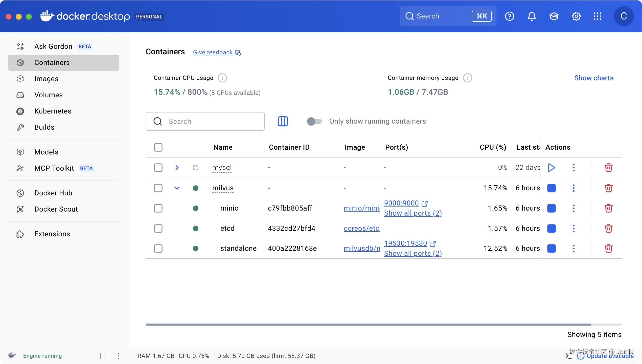Expand the mysql container group
The image size is (642, 364).
click(177, 168)
